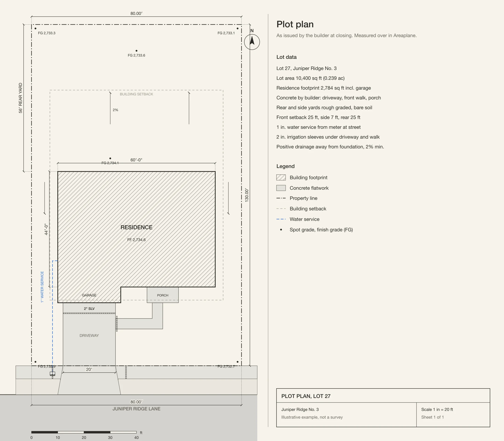Viewport: 504px width, 441px height.
Task: Click the PLOT PLAN, LOT 27 title block
Action: (306, 396)
